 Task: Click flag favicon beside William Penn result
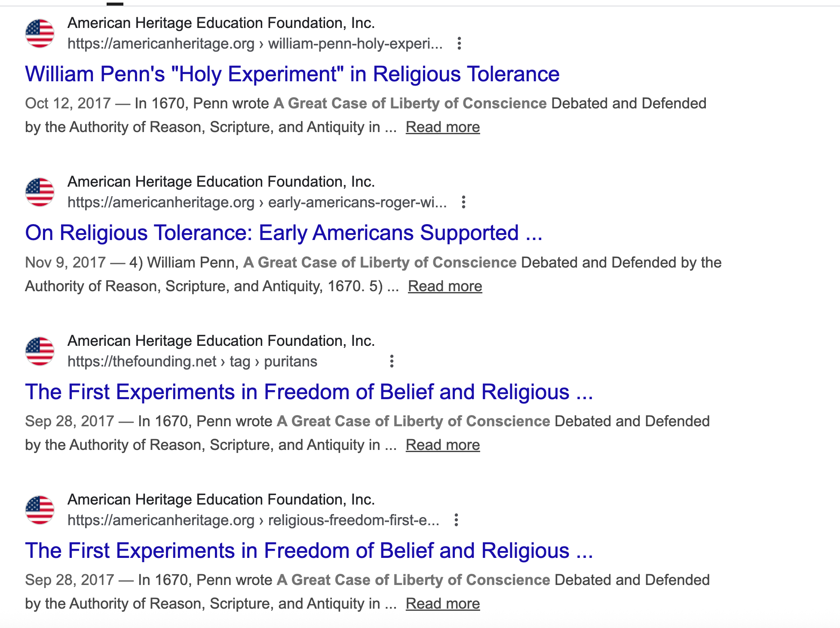(40, 33)
